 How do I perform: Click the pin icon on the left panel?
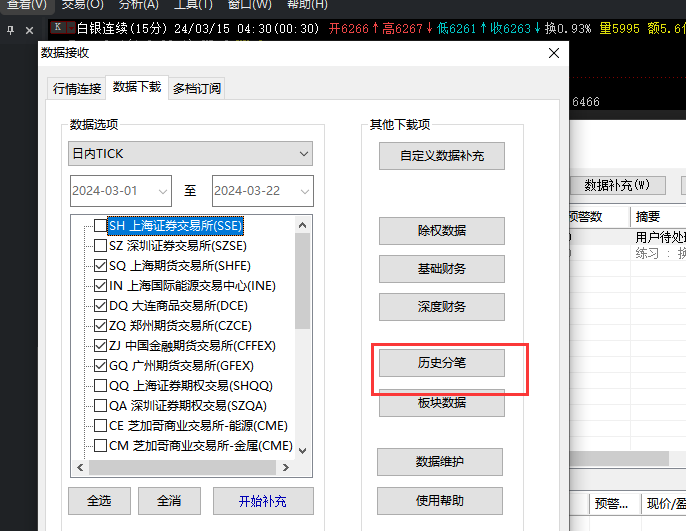pyautogui.click(x=11, y=29)
